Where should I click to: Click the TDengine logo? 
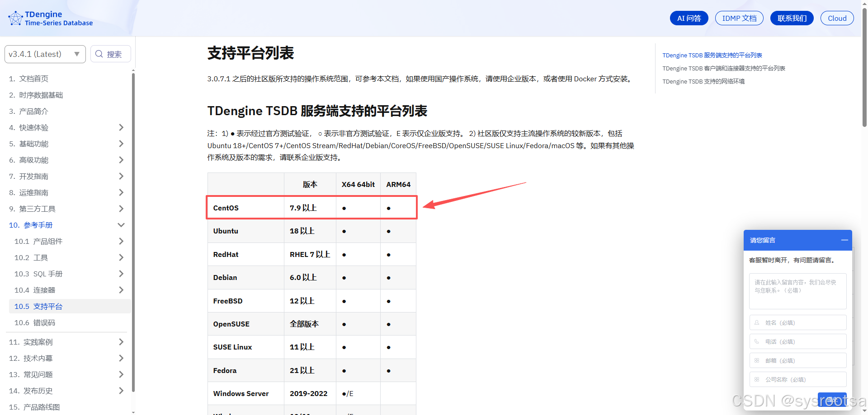pyautogui.click(x=50, y=18)
